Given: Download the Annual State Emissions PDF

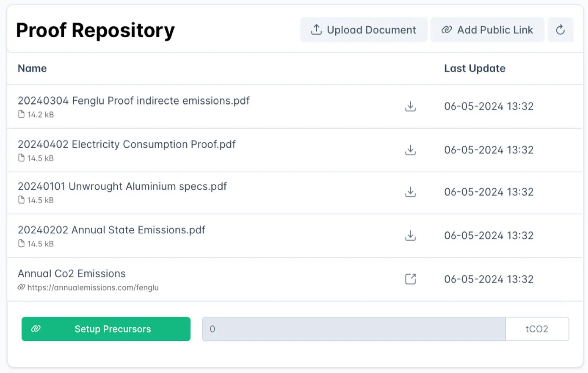Looking at the screenshot, I should (x=410, y=235).
